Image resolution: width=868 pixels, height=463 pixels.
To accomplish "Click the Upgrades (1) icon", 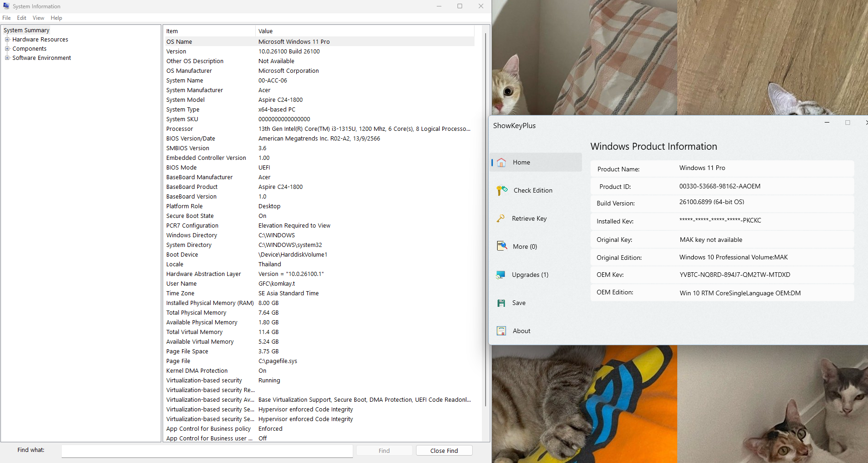I will coord(500,275).
